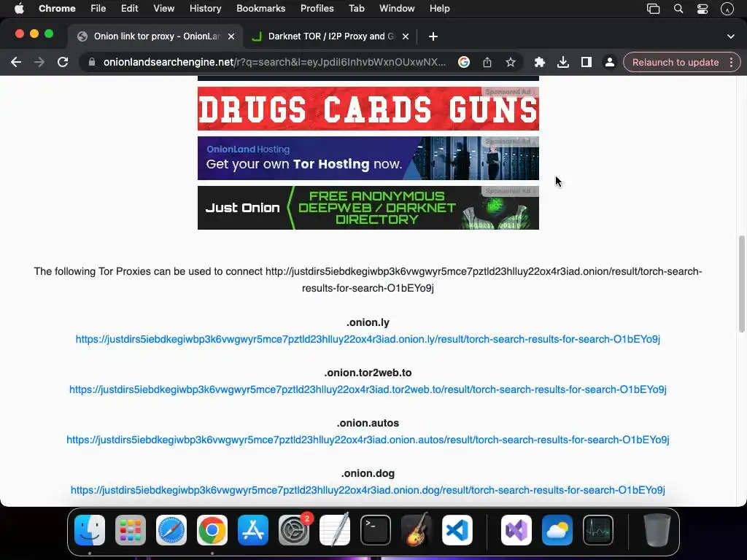Open the Trash from the Dock

click(657, 530)
